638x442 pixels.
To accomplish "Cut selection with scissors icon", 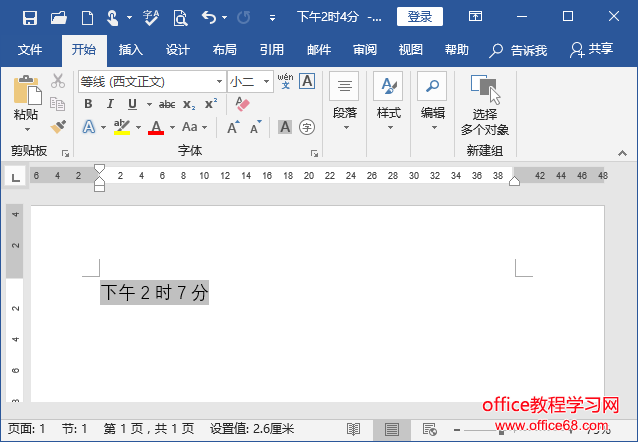I will [58, 81].
